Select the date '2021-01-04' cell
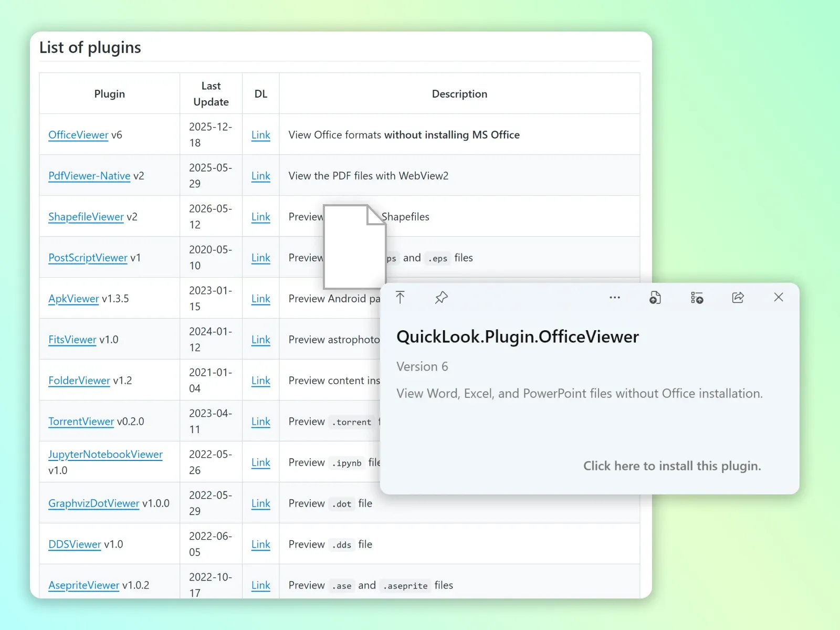 [211, 381]
